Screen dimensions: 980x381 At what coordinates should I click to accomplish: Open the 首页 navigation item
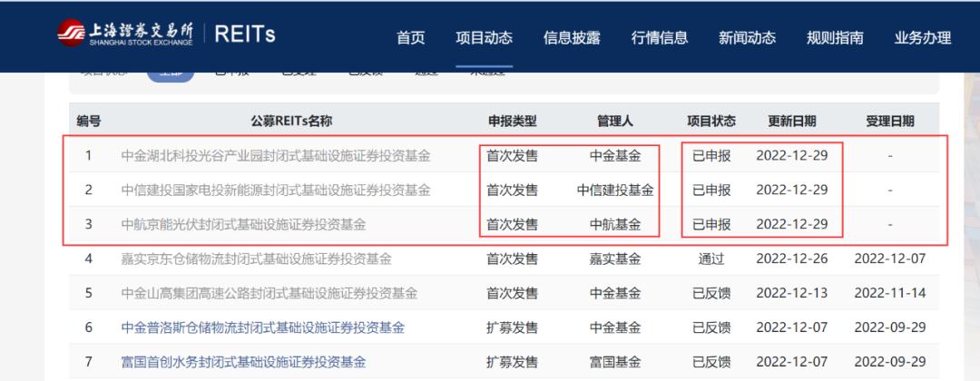tap(411, 37)
